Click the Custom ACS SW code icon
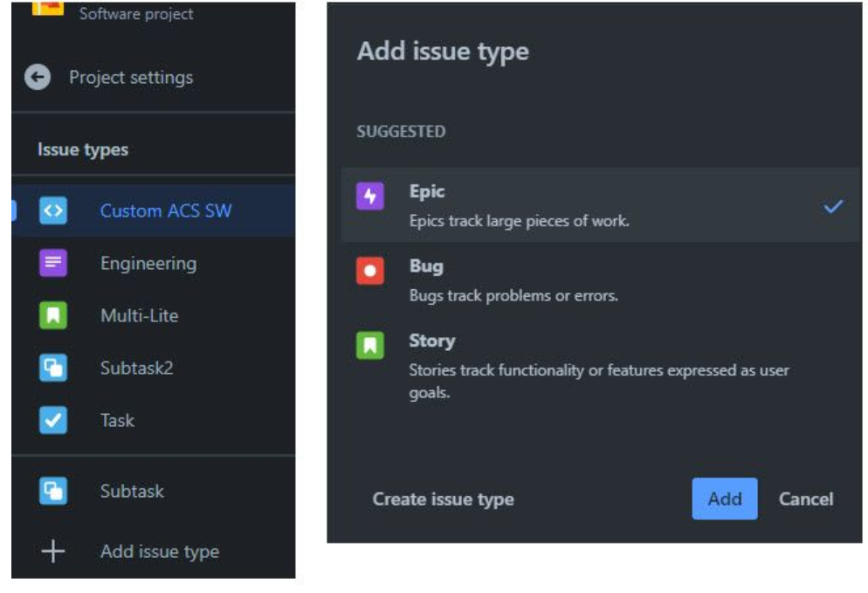Screen dimensions: 868x593 pyautogui.click(x=53, y=210)
